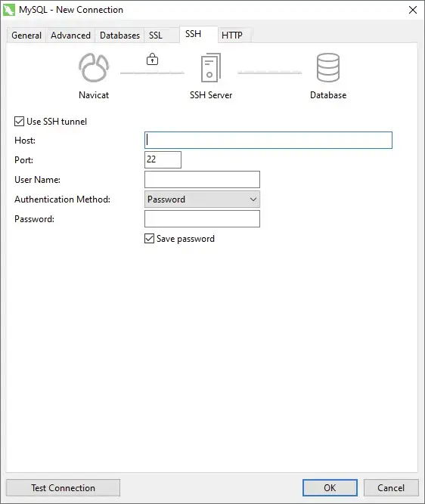Click the "SSH Server" label text
The width and height of the screenshot is (425, 504).
point(211,95)
